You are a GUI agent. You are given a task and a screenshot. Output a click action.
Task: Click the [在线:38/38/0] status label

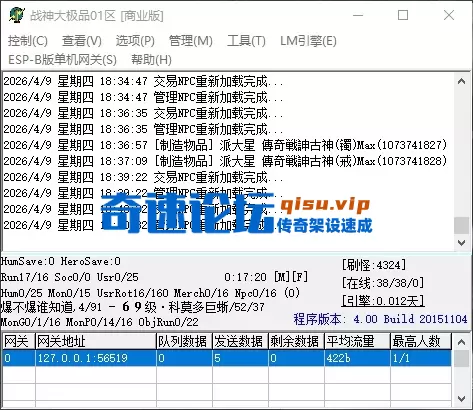coord(383,283)
